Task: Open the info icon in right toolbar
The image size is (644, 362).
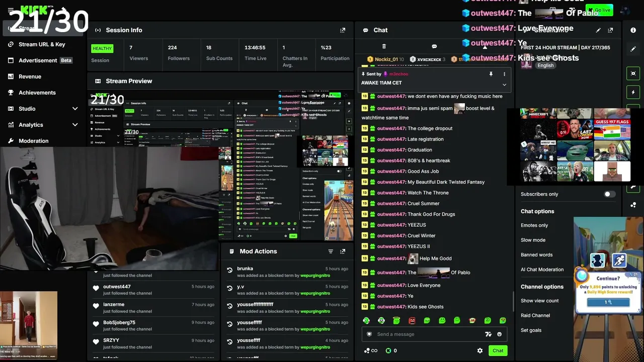Action: [633, 30]
